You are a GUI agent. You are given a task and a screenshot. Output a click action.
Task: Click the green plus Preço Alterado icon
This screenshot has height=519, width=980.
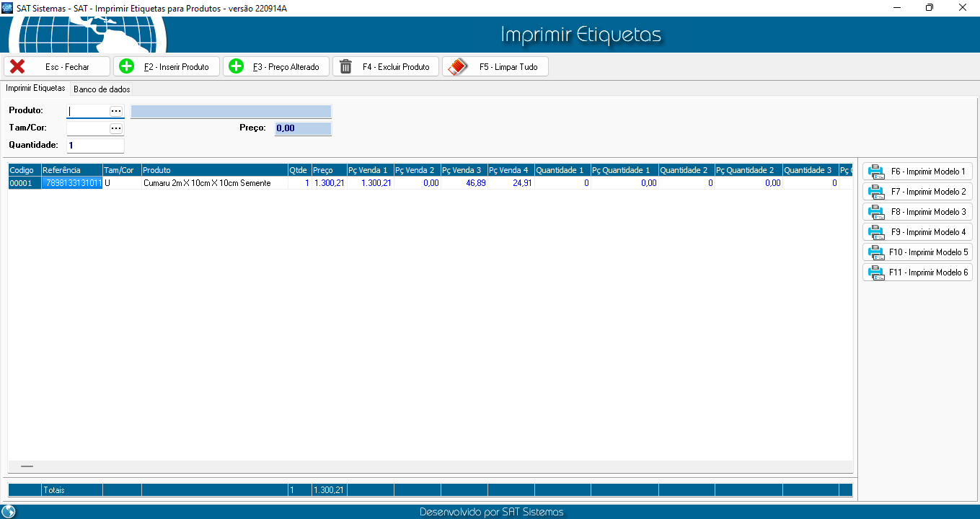click(x=236, y=66)
